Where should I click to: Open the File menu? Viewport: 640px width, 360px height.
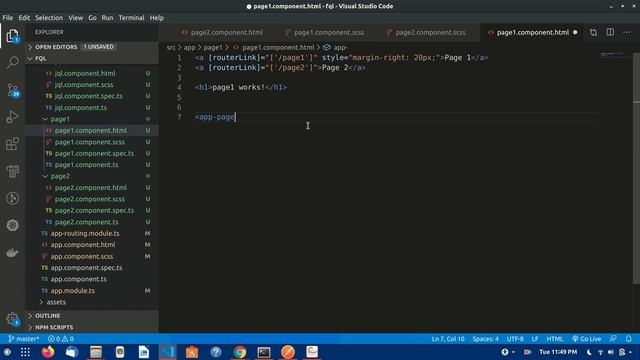click(7, 18)
